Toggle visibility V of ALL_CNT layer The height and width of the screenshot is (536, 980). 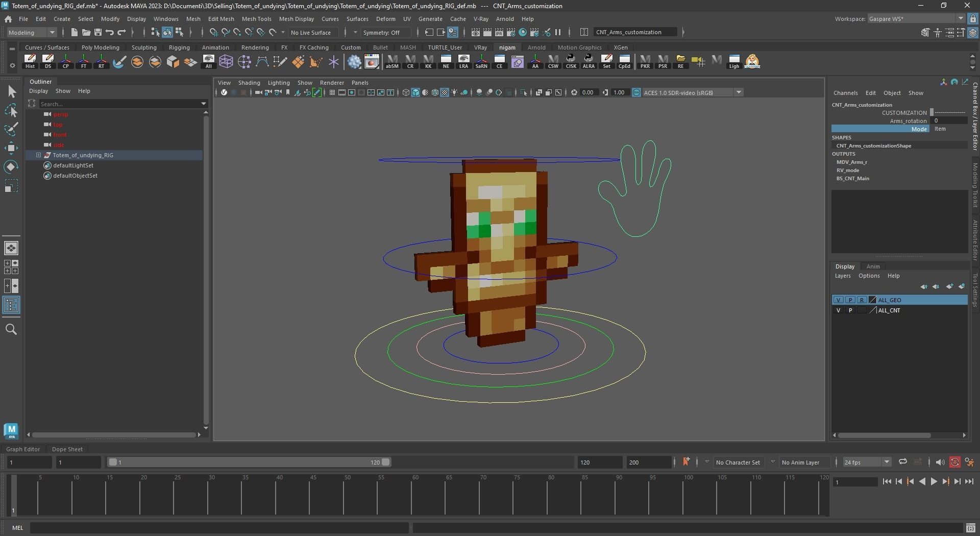coord(838,310)
